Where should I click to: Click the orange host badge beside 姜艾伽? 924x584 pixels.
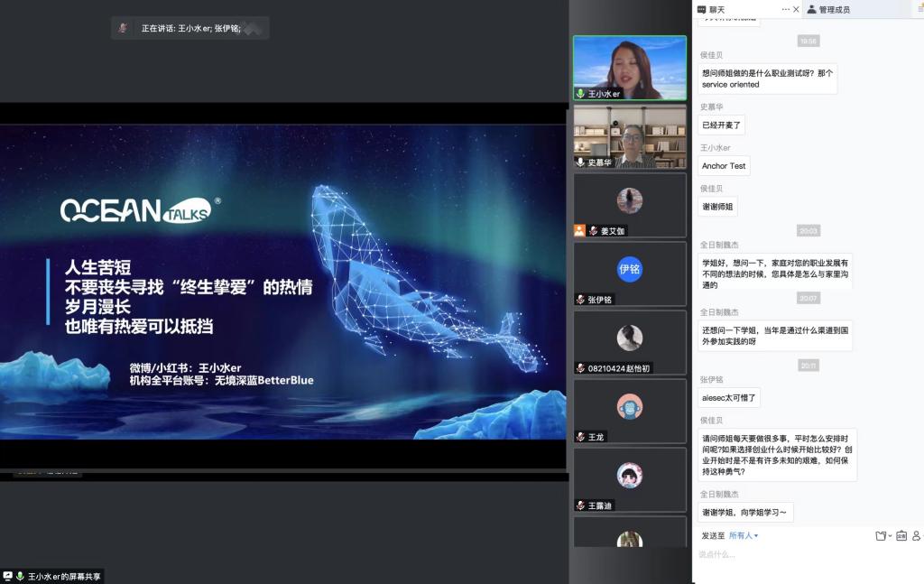pyautogui.click(x=580, y=231)
